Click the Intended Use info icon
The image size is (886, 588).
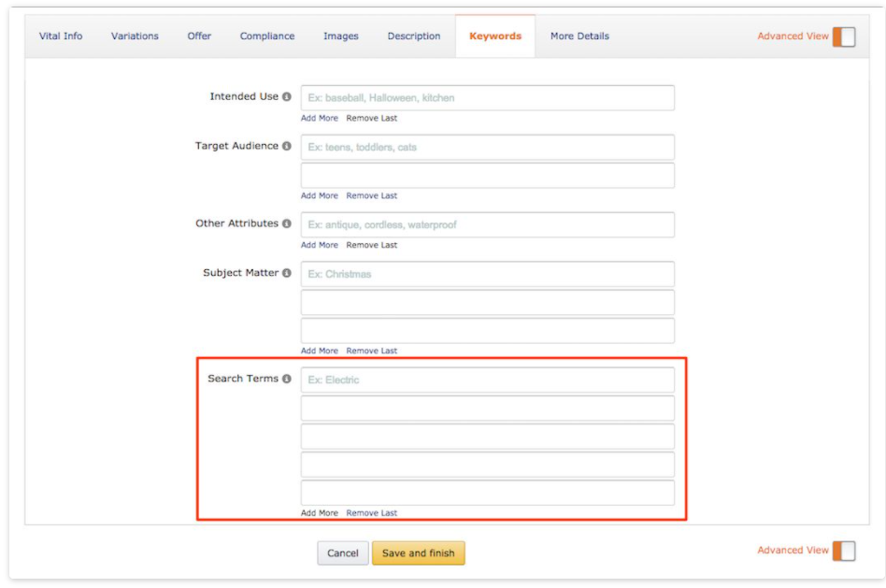pos(287,96)
